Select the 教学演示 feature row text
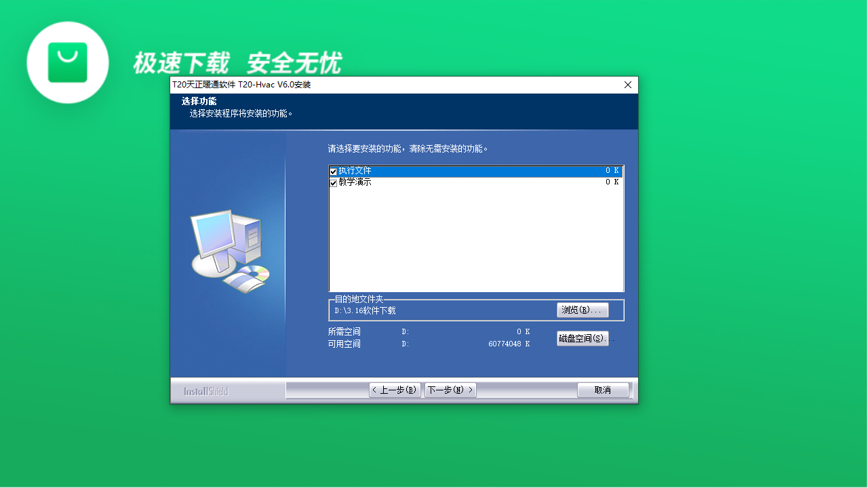This screenshot has height=488, width=868. coord(355,182)
